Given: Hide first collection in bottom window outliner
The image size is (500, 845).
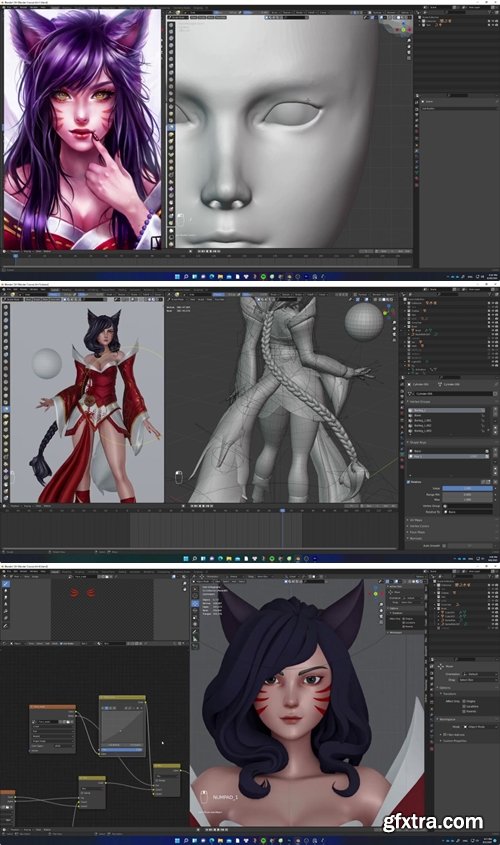Looking at the screenshot, I should 490,584.
